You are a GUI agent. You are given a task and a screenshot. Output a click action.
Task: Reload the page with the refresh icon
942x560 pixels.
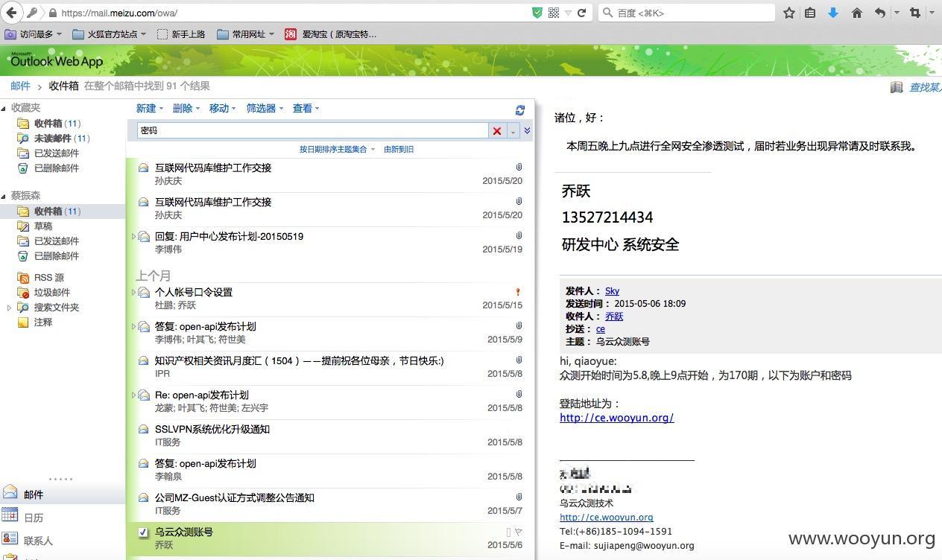tap(582, 13)
